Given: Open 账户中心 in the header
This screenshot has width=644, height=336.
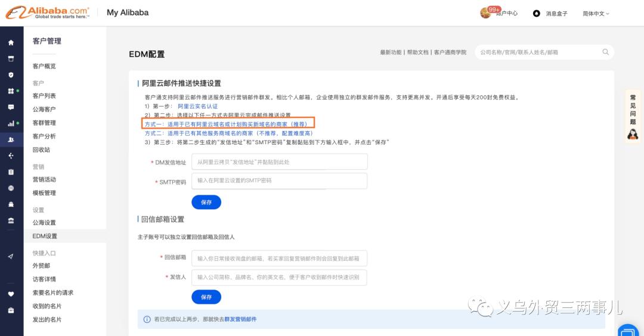Looking at the screenshot, I should pos(507,14).
